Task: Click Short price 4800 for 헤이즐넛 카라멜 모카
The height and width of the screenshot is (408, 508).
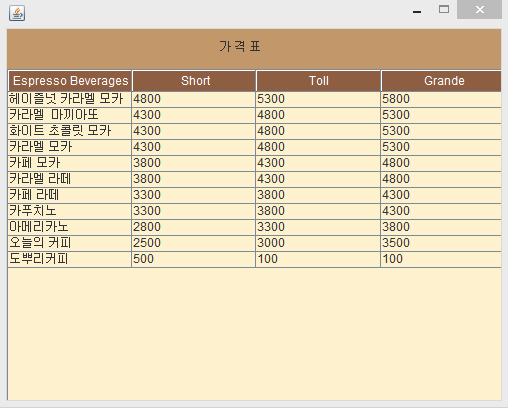Action: pos(194,99)
